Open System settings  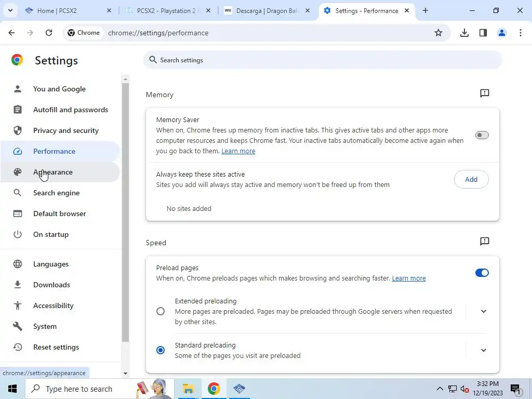(x=59, y=326)
